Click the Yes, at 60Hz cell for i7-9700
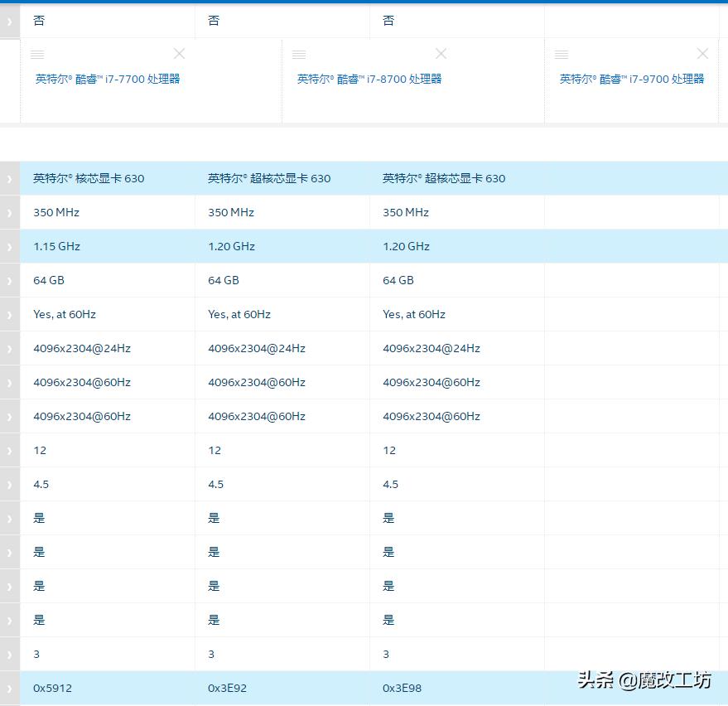The image size is (728, 706). coord(416,314)
